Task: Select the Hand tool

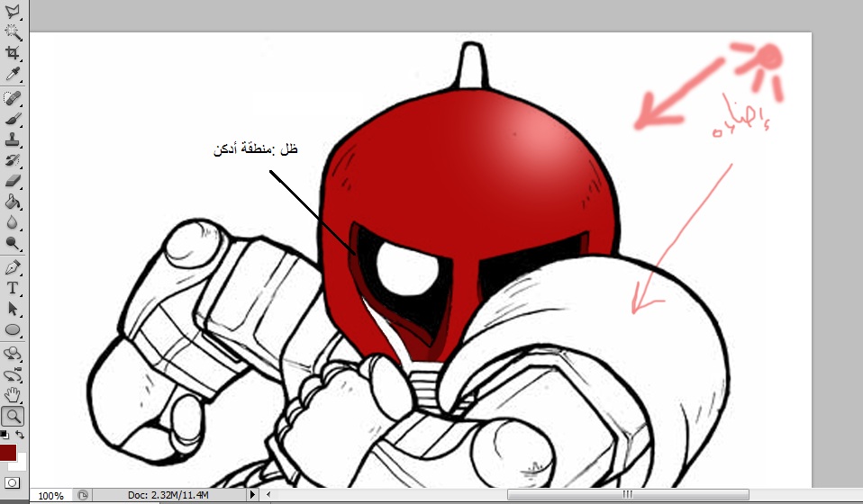Action: coord(12,395)
